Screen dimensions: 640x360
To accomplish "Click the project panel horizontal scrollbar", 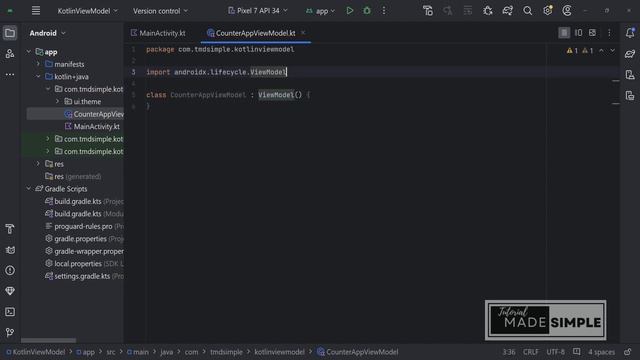I will [48, 340].
